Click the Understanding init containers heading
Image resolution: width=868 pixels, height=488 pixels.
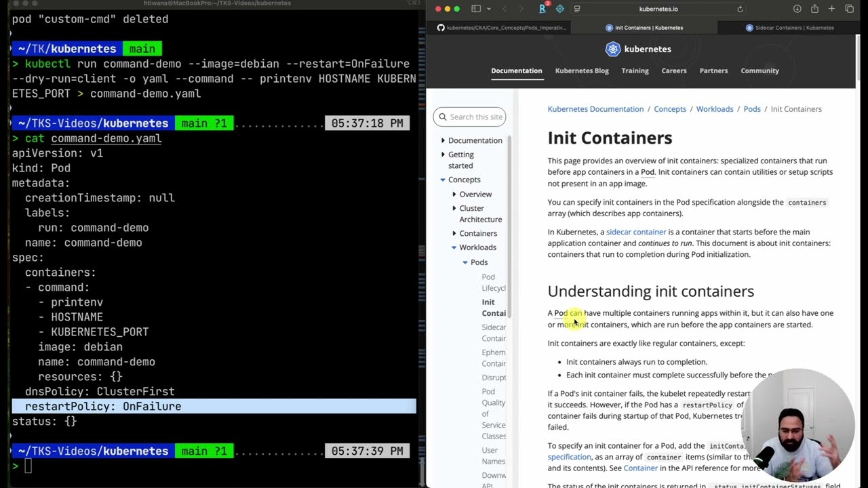[x=650, y=291]
